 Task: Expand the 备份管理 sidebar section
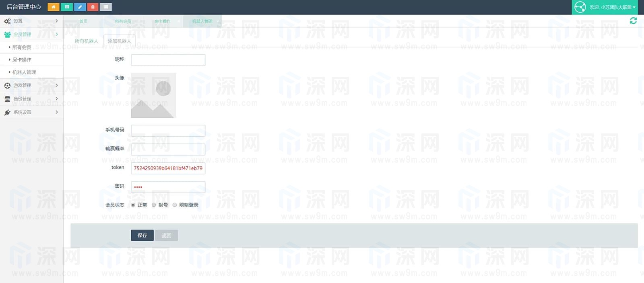tap(31, 98)
